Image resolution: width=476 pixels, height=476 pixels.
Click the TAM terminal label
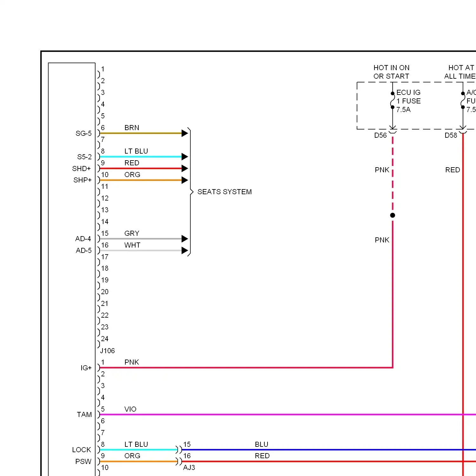click(x=84, y=414)
